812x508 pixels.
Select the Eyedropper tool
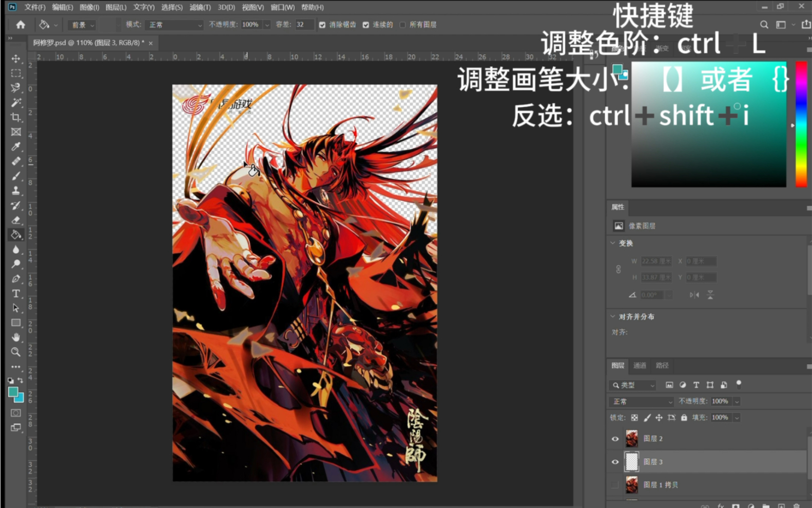coord(16,147)
